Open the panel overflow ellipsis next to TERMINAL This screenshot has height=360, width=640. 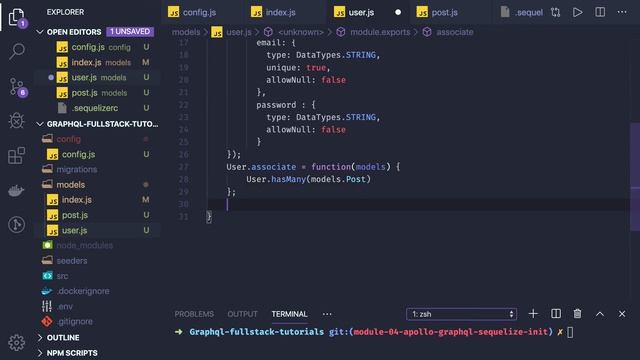pos(327,314)
